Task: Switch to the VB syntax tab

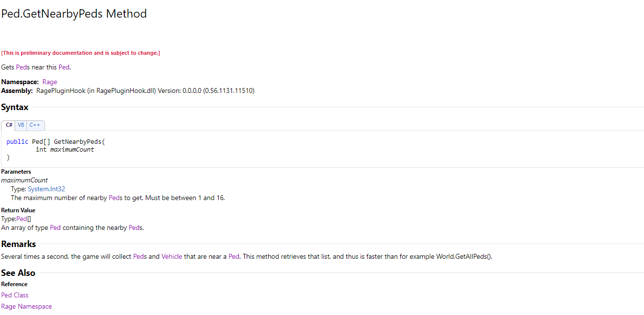Action: pyautogui.click(x=21, y=125)
